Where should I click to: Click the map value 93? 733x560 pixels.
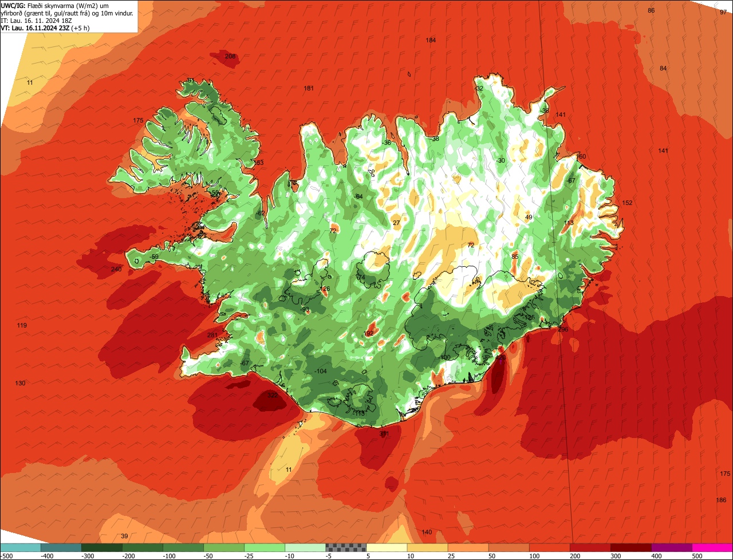coord(305,309)
